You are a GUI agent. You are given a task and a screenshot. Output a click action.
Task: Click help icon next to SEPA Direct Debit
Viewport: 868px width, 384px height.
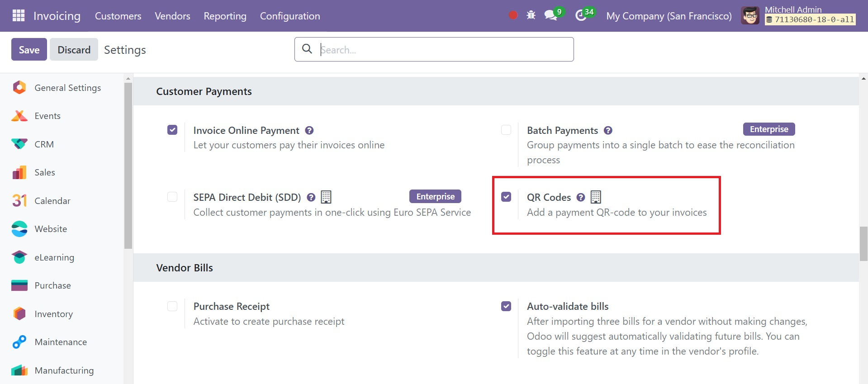(x=311, y=197)
